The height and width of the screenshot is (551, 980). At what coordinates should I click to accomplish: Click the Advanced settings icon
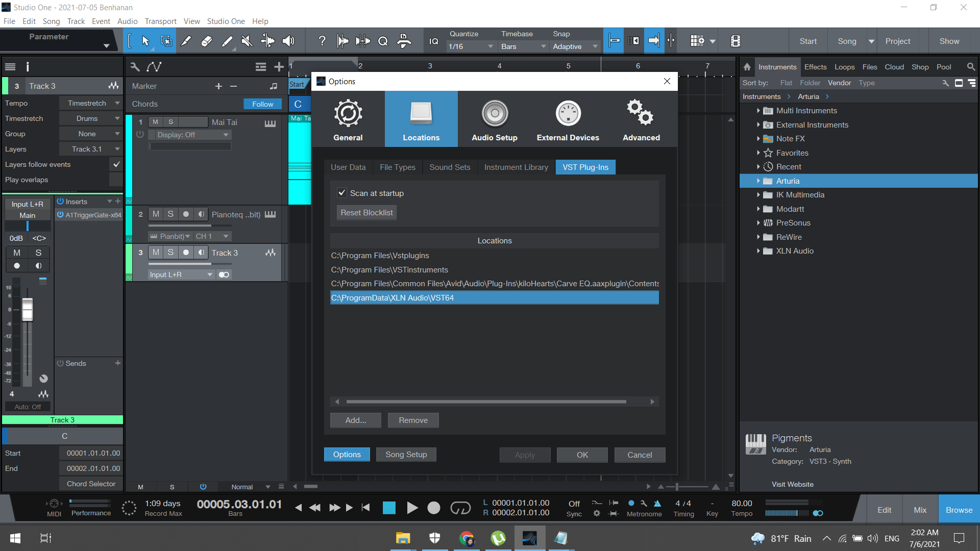641,119
